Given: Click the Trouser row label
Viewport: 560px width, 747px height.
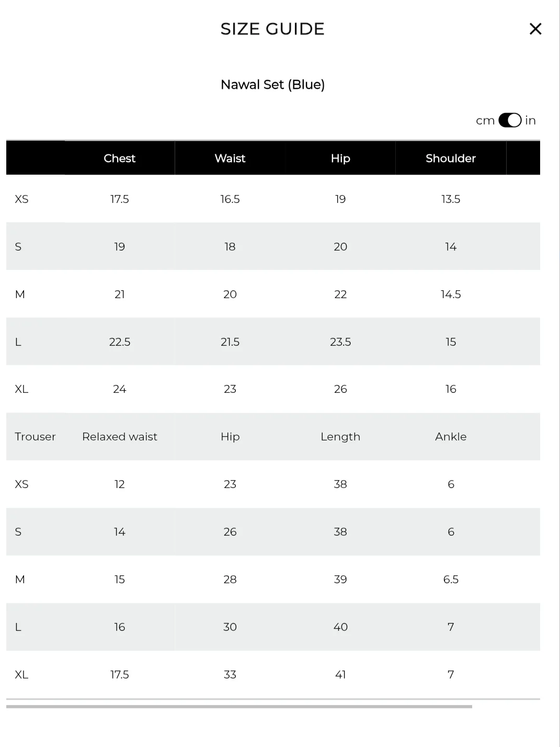Looking at the screenshot, I should [35, 437].
